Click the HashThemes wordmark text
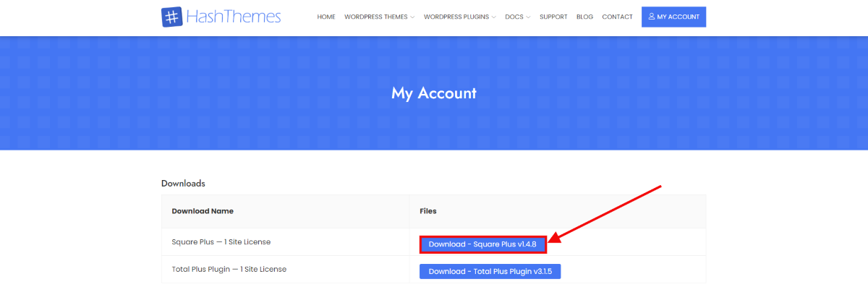Viewport: 868px width, 308px height. pos(233,17)
